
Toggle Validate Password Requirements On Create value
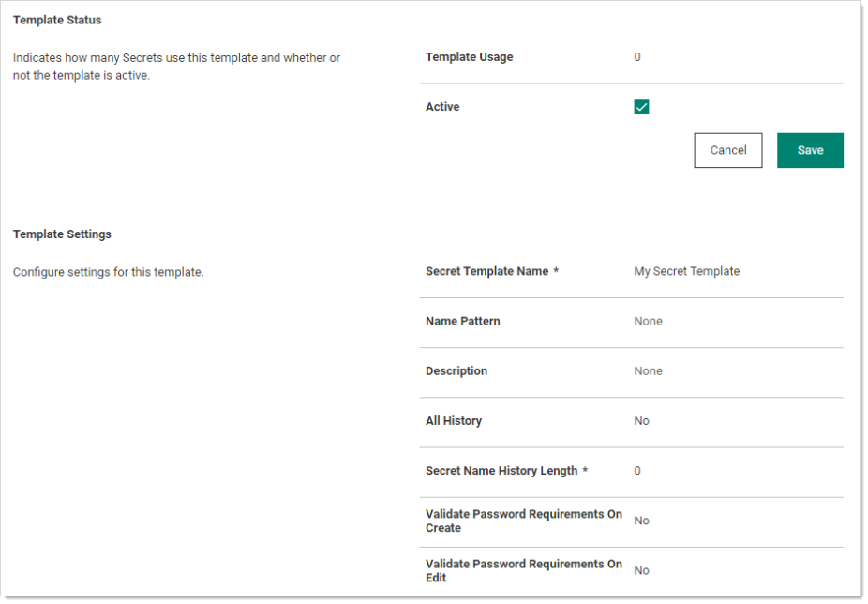[x=641, y=521]
